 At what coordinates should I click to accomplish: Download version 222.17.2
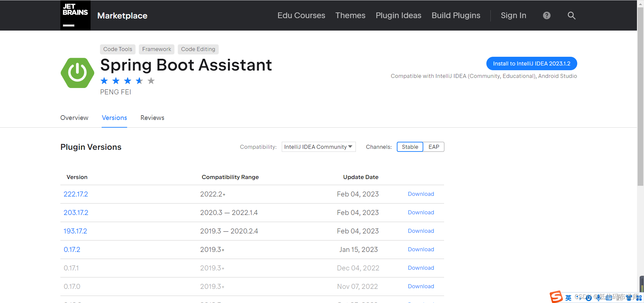pyautogui.click(x=421, y=194)
